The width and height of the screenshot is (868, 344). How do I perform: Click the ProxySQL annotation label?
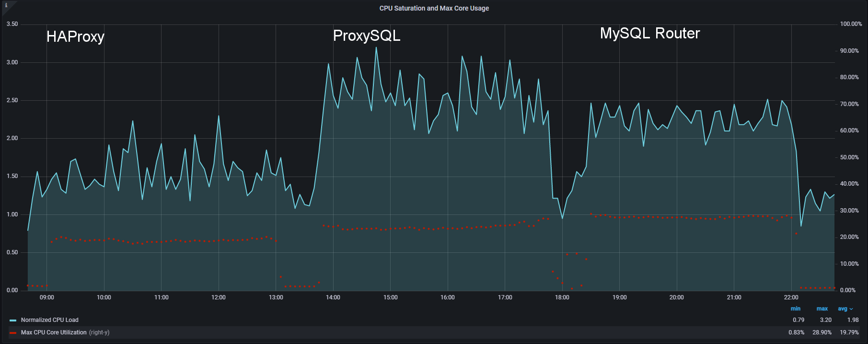[367, 36]
